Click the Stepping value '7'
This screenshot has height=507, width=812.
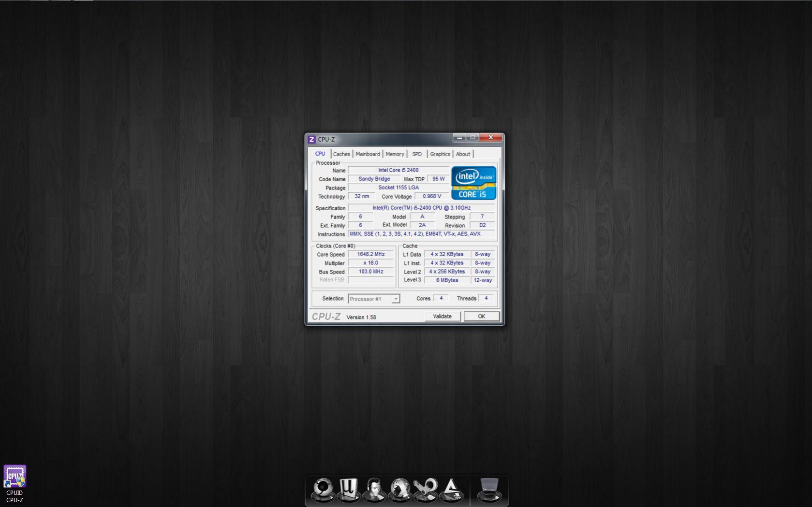[x=482, y=217]
